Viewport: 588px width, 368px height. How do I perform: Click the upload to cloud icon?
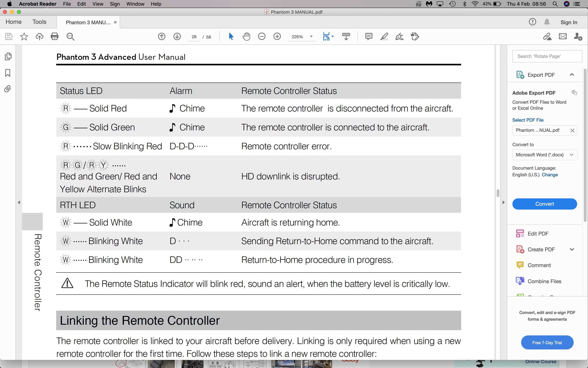click(x=39, y=37)
